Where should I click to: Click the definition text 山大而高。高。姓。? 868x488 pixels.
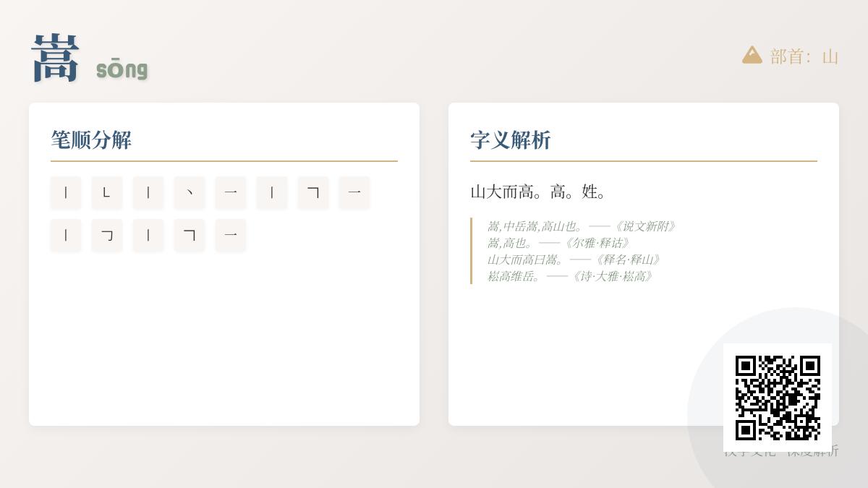tap(539, 192)
